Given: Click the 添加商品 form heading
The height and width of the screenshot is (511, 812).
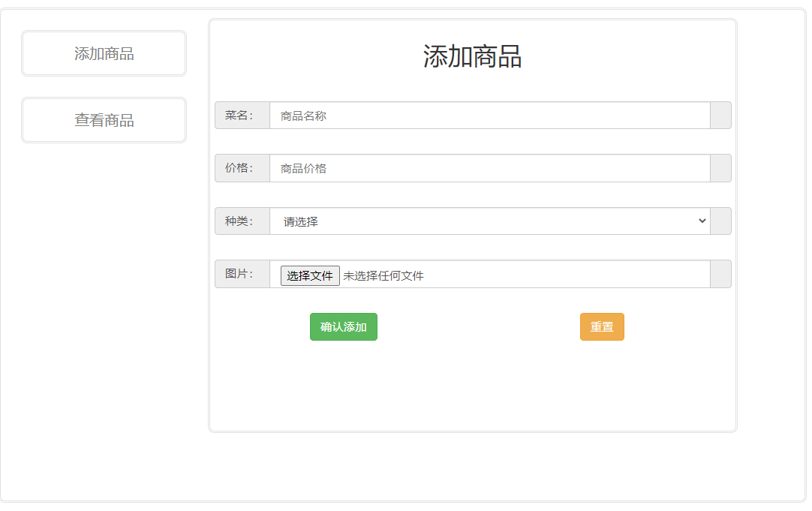Looking at the screenshot, I should pyautogui.click(x=472, y=56).
